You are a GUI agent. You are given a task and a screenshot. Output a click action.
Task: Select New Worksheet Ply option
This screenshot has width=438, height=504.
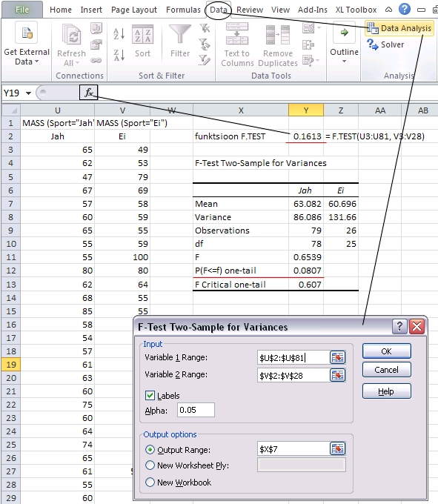click(x=150, y=465)
